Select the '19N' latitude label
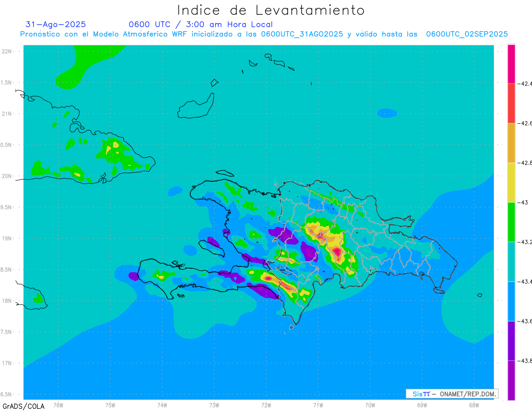The height and width of the screenshot is (411, 532). [7, 239]
